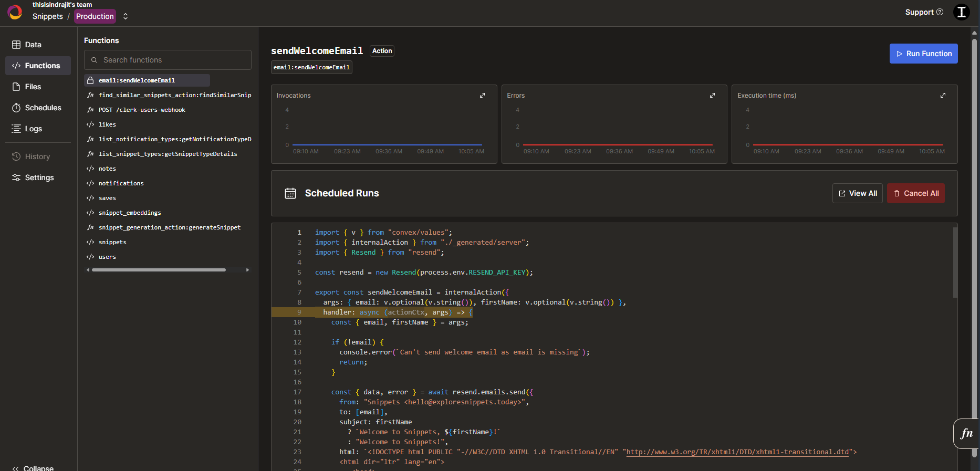Open the Data page
Image resolution: width=980 pixels, height=471 pixels.
point(38,45)
